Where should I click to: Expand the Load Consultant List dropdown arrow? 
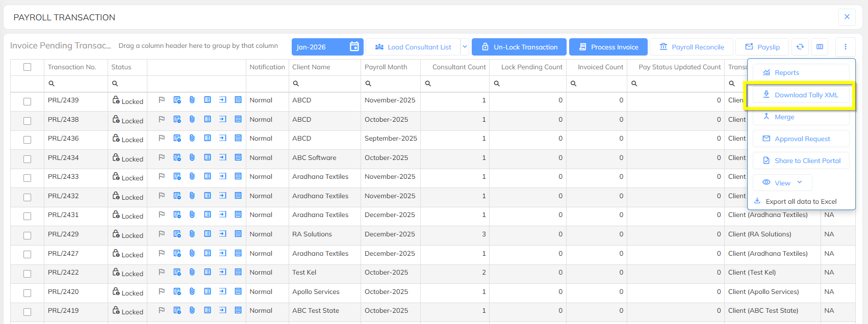coord(465,47)
